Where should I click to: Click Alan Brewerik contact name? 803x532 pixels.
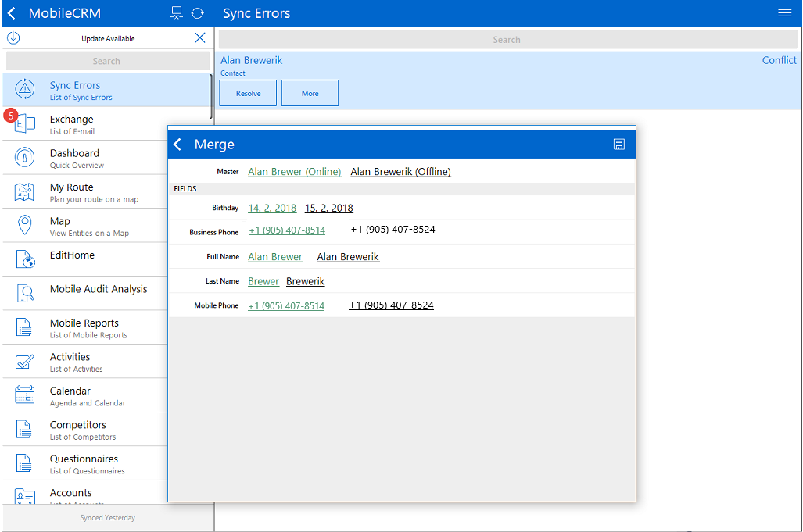tap(252, 60)
